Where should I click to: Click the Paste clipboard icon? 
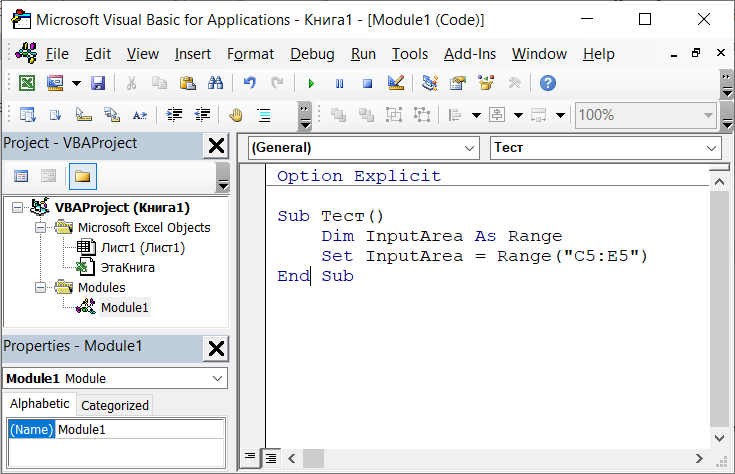click(x=188, y=83)
